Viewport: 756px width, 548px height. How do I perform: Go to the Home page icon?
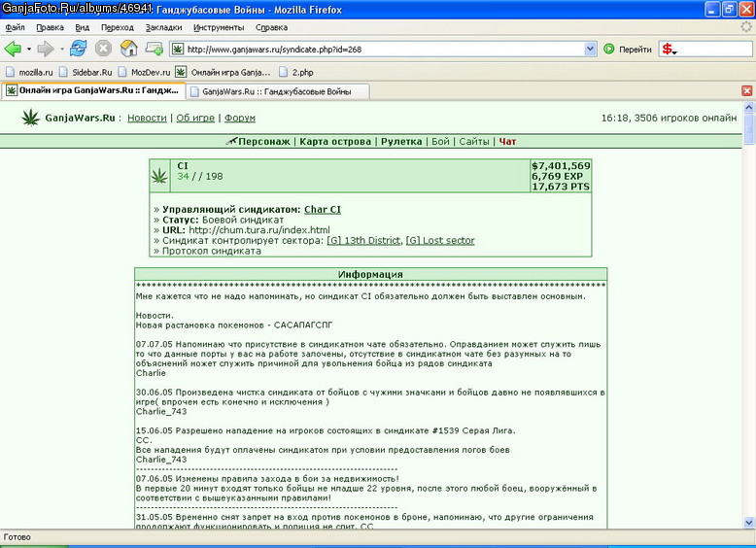[x=128, y=49]
